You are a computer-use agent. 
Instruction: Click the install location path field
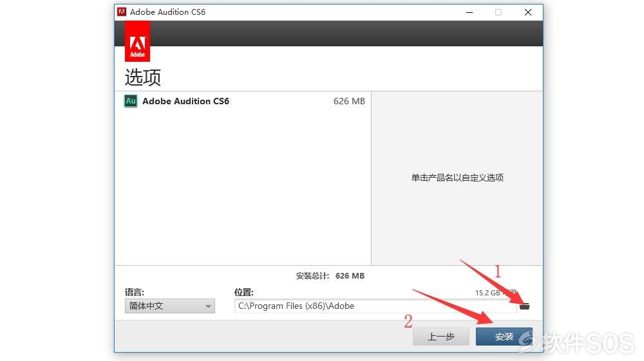(375, 306)
